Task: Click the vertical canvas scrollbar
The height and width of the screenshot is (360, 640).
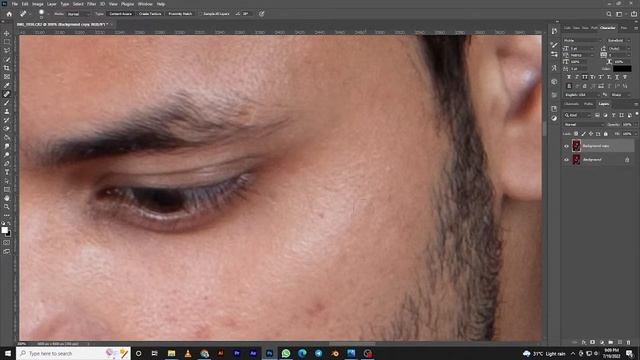Action: [x=544, y=129]
